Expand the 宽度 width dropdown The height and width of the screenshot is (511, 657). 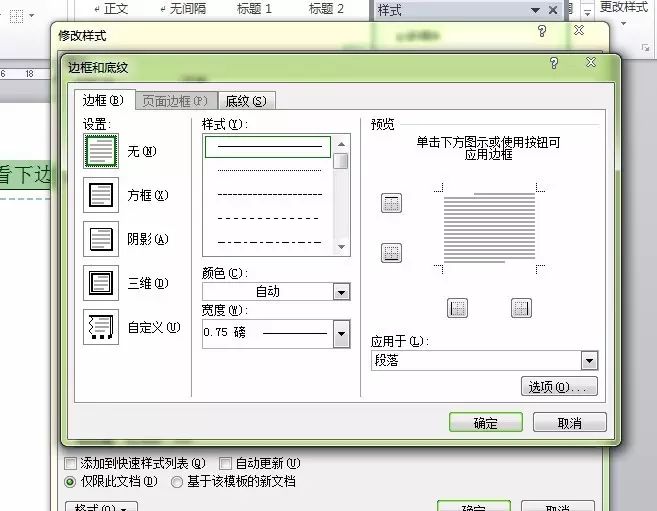tap(341, 333)
